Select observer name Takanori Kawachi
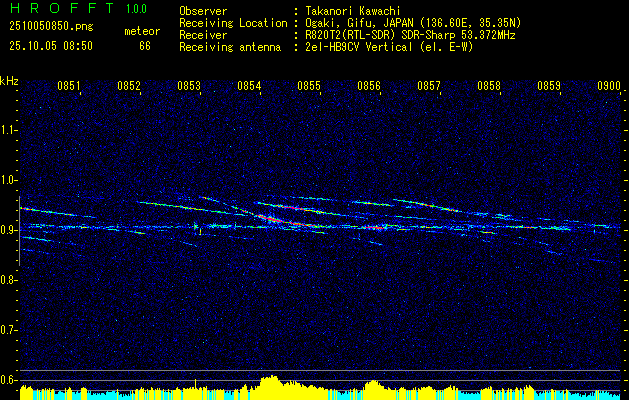The image size is (629, 400). [352, 11]
